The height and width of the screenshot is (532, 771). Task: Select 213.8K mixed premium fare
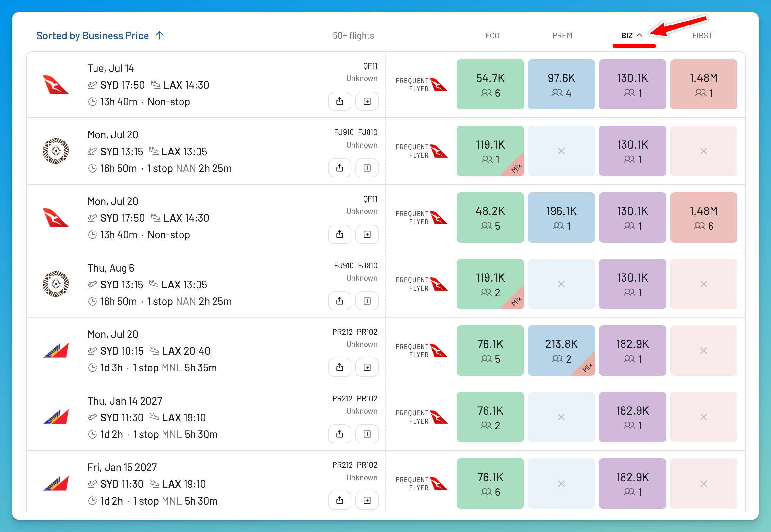pos(561,350)
